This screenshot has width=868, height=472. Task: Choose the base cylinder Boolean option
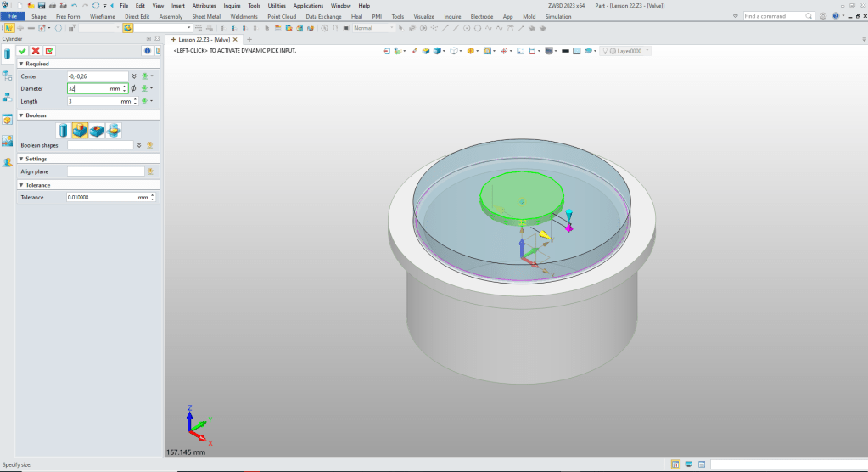(64, 130)
